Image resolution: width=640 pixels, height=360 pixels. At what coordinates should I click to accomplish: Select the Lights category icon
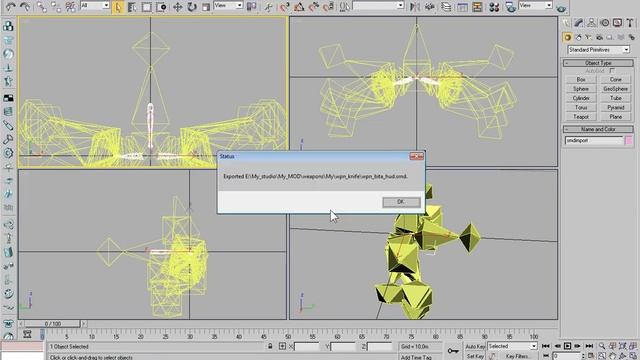point(589,38)
